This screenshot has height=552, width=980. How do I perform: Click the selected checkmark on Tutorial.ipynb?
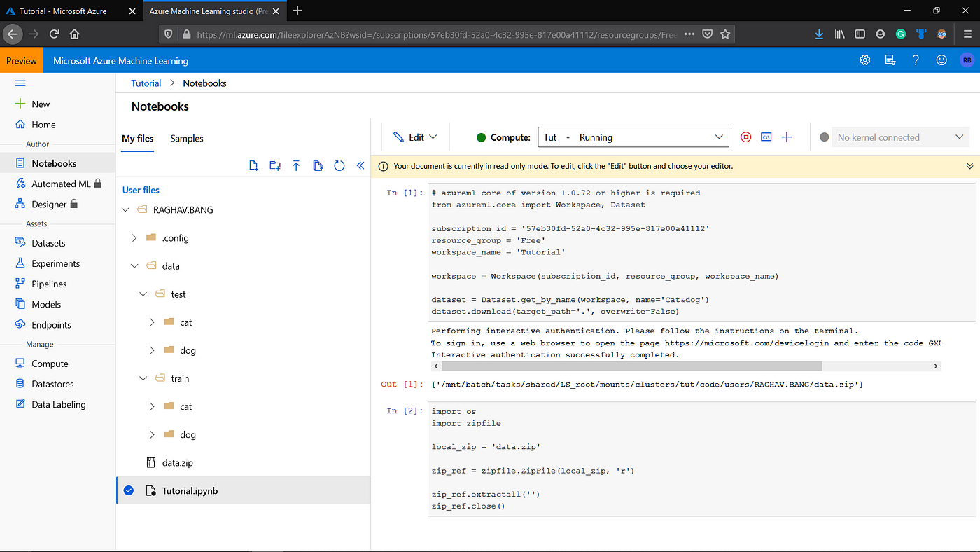[x=129, y=490]
